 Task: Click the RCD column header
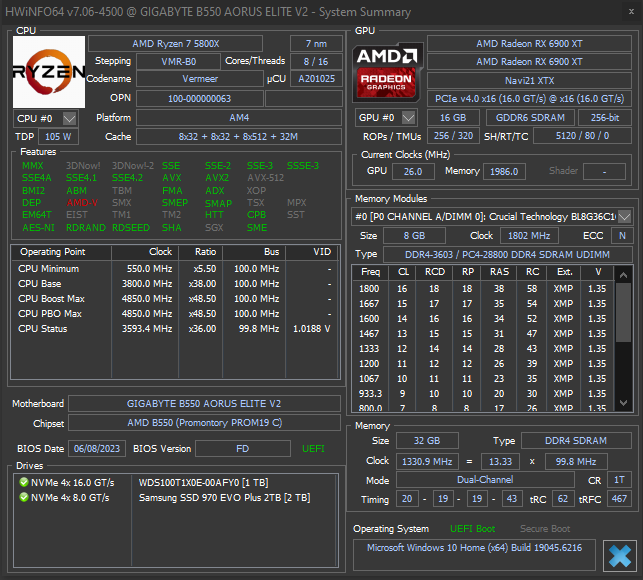pos(434,272)
